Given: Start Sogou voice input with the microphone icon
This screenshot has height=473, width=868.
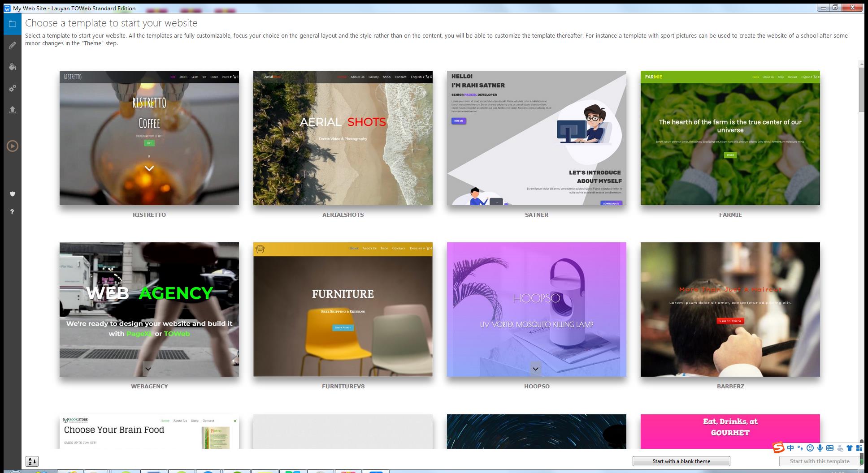Looking at the screenshot, I should point(820,448).
